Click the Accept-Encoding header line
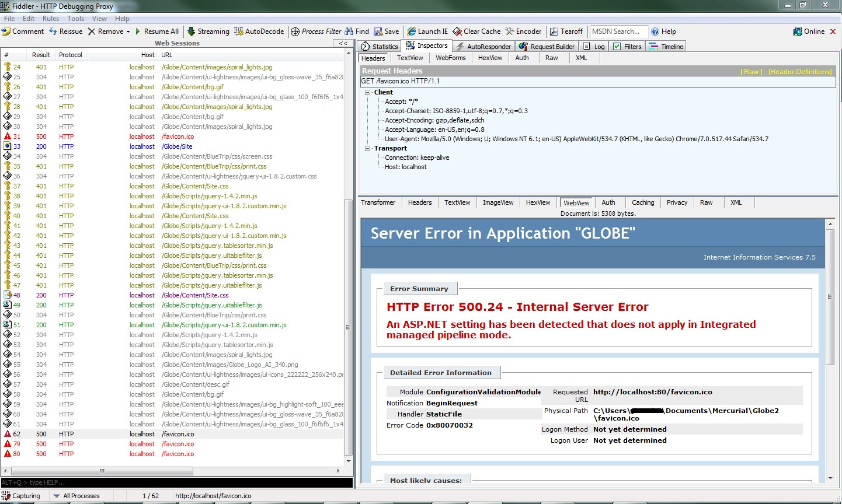This screenshot has width=842, height=504. pos(434,120)
